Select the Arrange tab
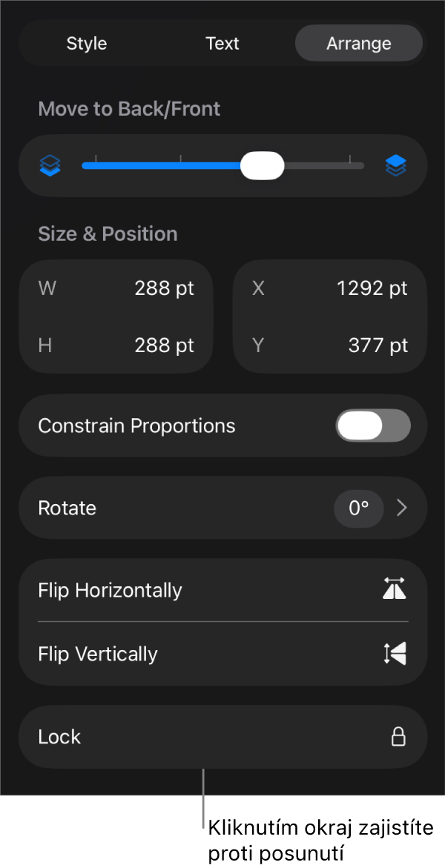Image resolution: width=445 pixels, height=868 pixels. point(358,44)
